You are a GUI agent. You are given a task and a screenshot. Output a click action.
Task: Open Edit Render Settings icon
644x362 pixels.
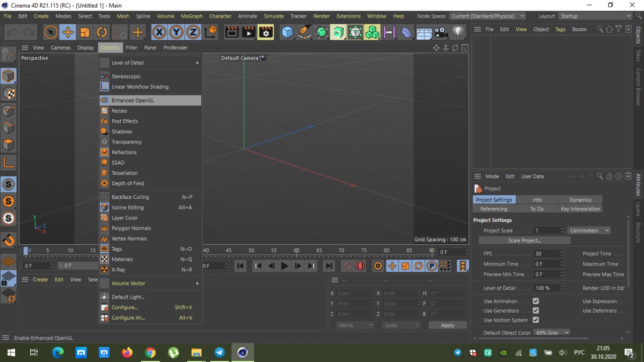[x=266, y=33]
